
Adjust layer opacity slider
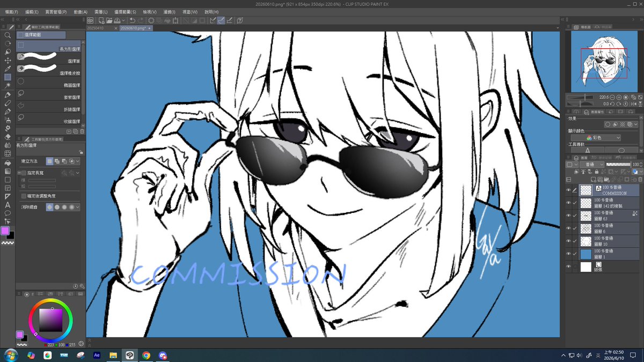point(618,164)
